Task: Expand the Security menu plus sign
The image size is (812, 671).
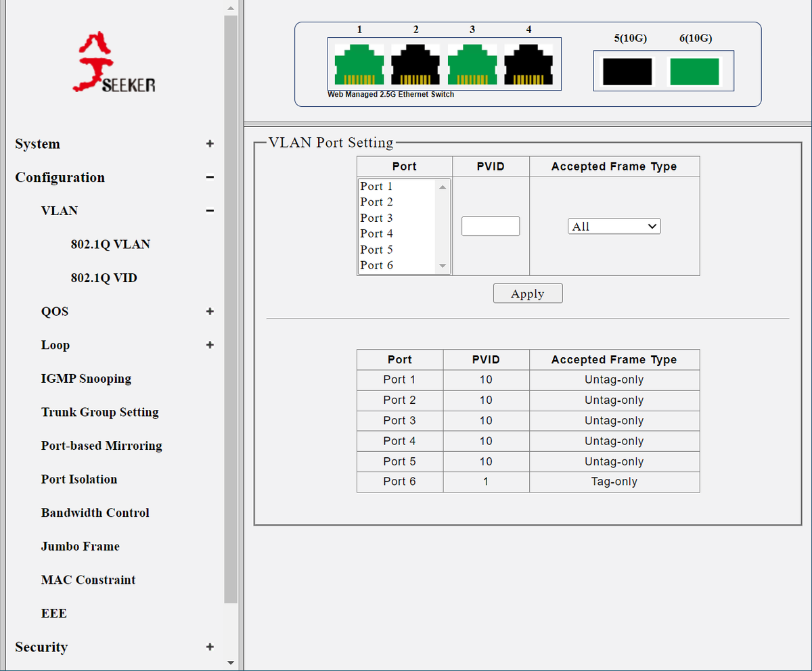Action: pyautogui.click(x=210, y=647)
